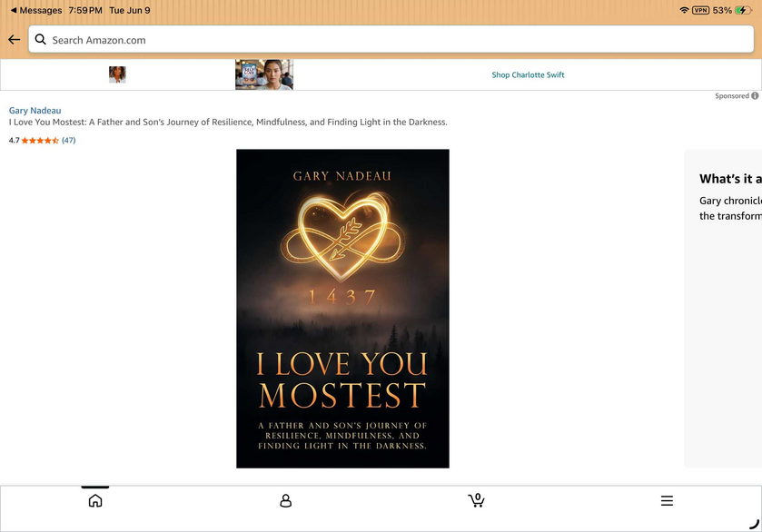Tap the VPN indicator in status bar

(700, 10)
